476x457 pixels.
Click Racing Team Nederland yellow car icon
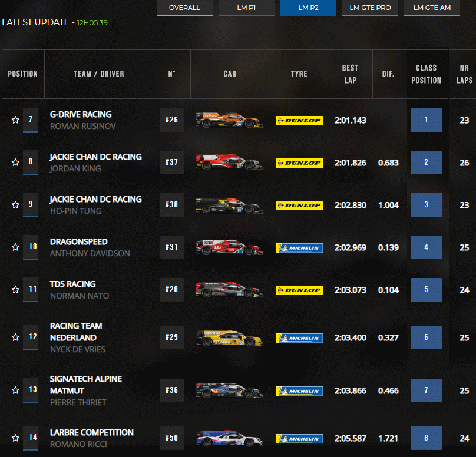(229, 338)
